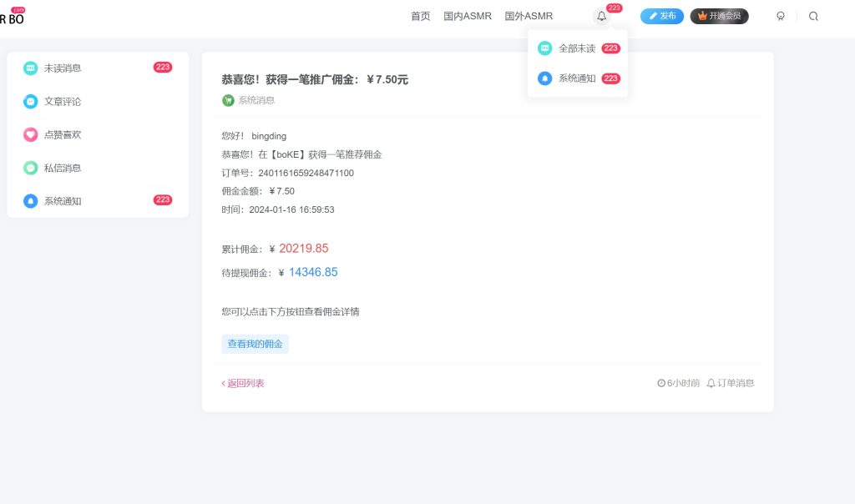
Task: Click the clock icon beside 6小时前
Action: pyautogui.click(x=661, y=383)
